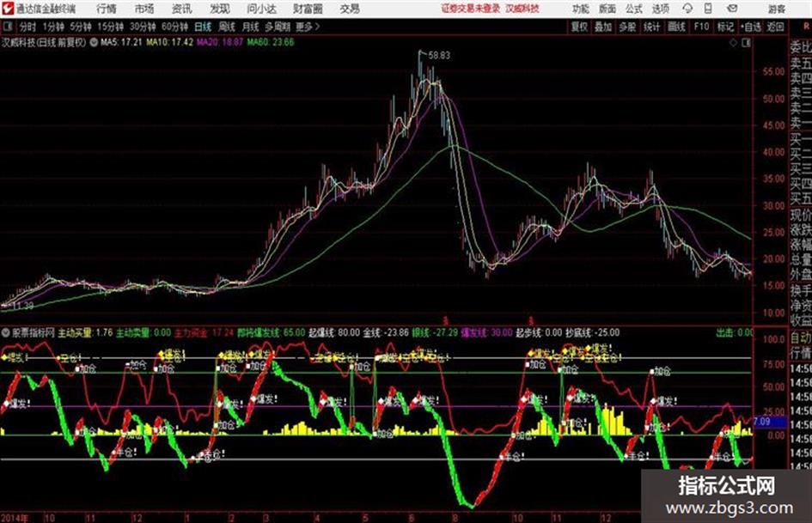Switch to the 60分钟 period tab
This screenshot has height=523, width=812.
click(x=174, y=27)
